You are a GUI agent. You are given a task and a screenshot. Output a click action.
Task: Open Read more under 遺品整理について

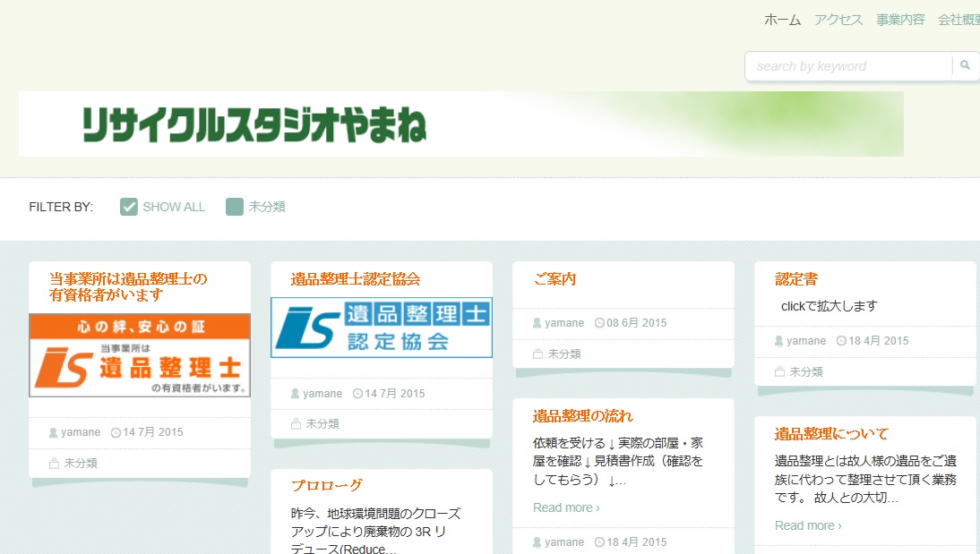808,525
